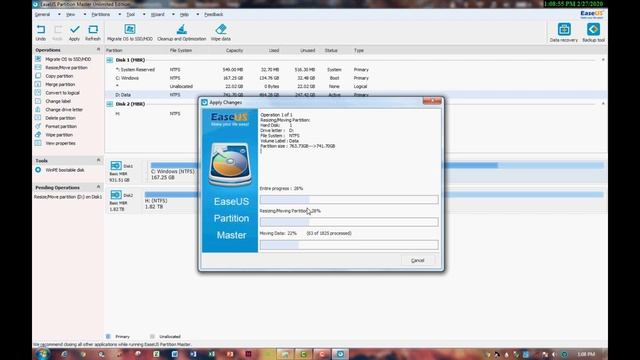
Task: Click the File System column header
Action: click(x=181, y=50)
